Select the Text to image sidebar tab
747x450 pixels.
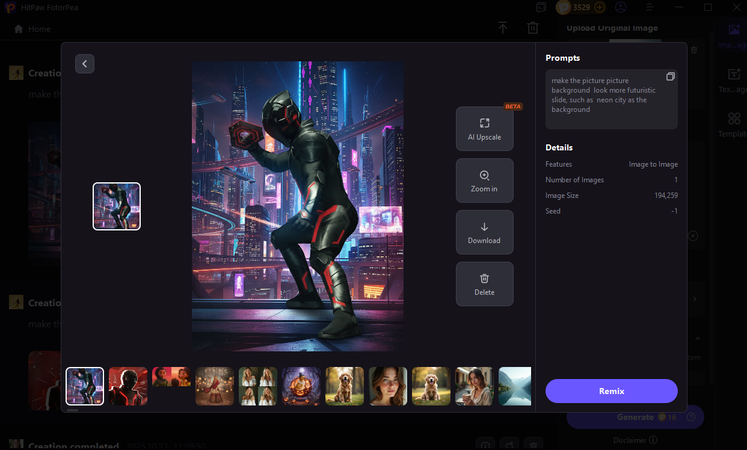(734, 80)
